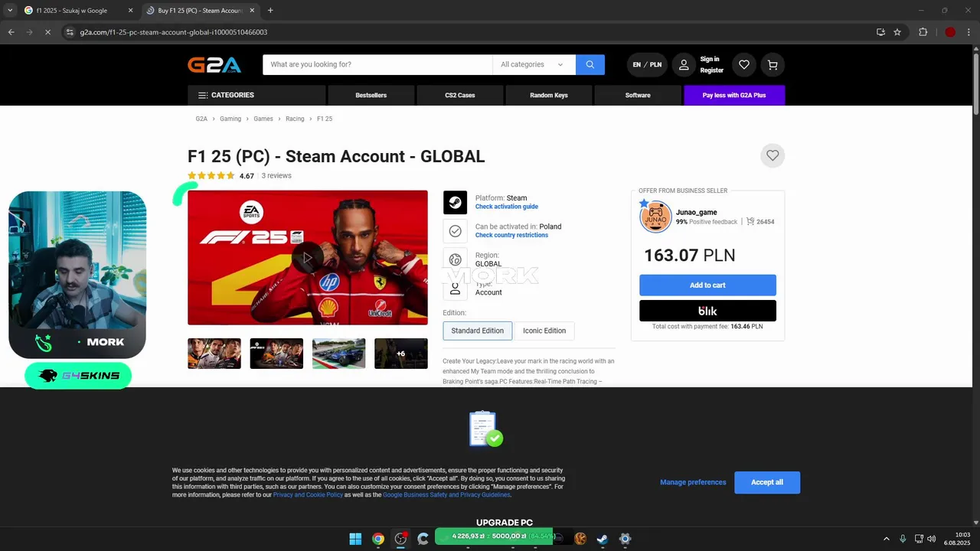Click Manage preferences
This screenshot has height=551, width=980.
pos(693,482)
